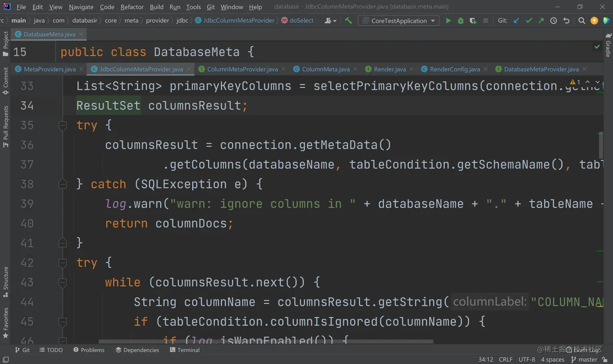Open the File menu
The image size is (613, 364).
[x=21, y=7]
